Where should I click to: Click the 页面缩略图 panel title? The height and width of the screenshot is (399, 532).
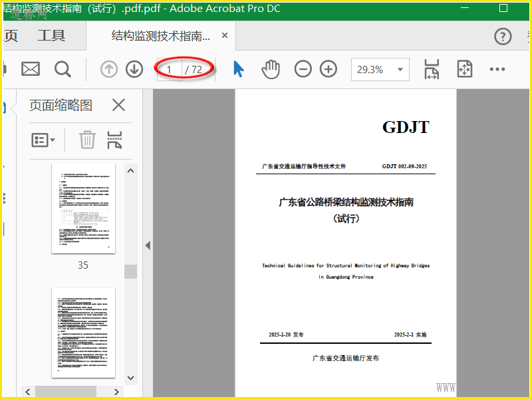(61, 105)
